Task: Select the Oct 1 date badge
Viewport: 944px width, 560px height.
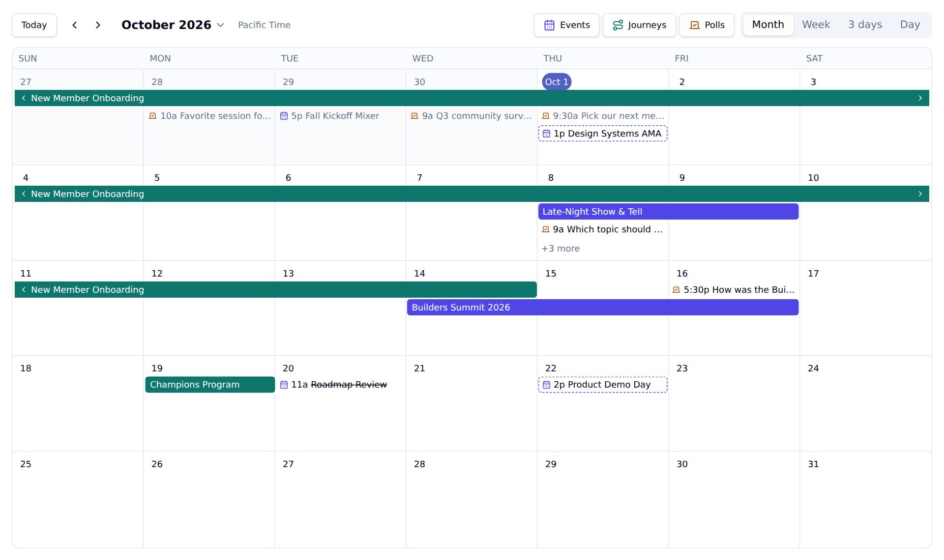Action: tap(557, 82)
